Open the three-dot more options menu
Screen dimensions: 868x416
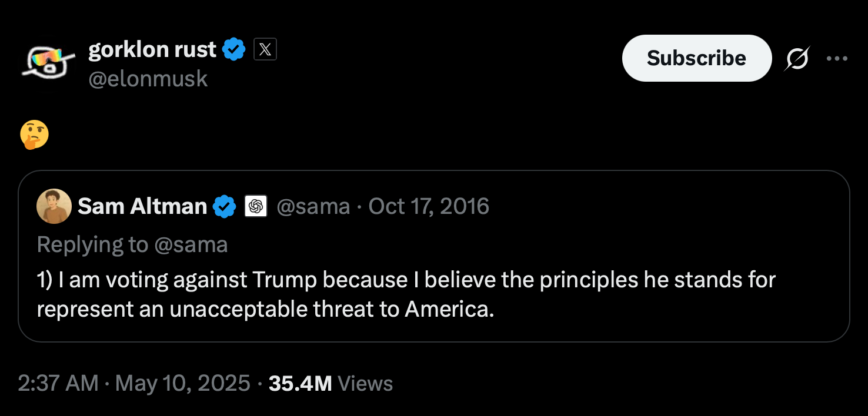coord(837,58)
